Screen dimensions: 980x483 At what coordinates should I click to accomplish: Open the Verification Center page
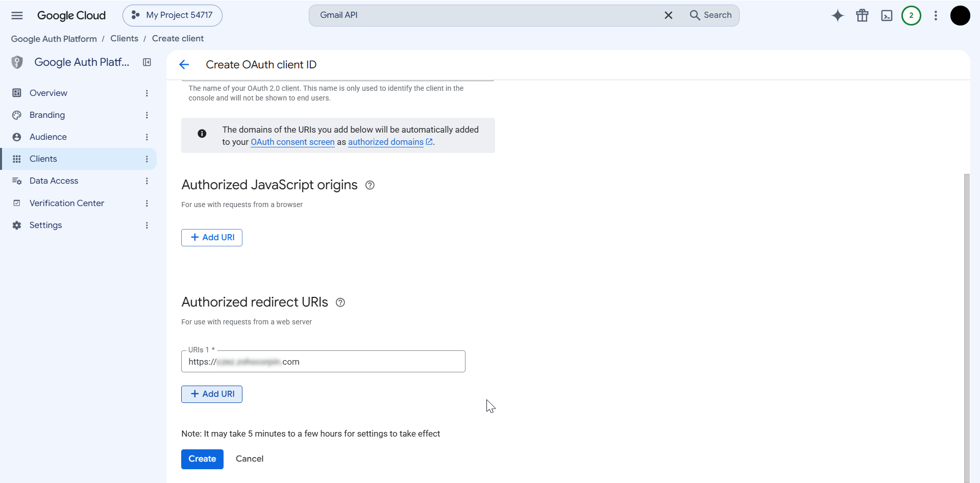point(66,203)
